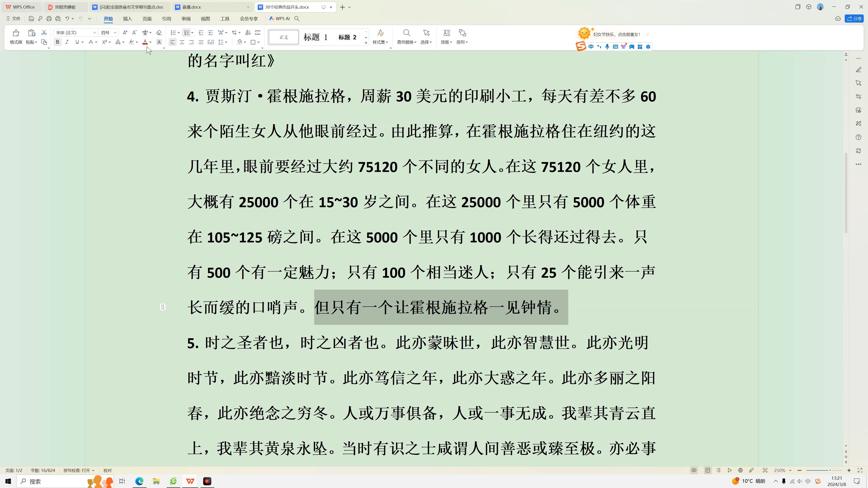Screen dimensions: 868x488
Task: Click the paragraph handle icon left of text
Action: (163, 307)
